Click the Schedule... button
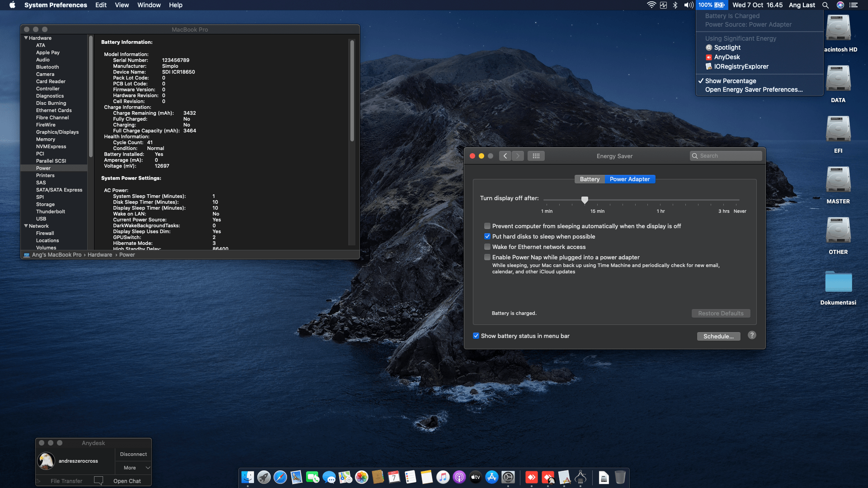Image resolution: width=868 pixels, height=488 pixels. 718,336
